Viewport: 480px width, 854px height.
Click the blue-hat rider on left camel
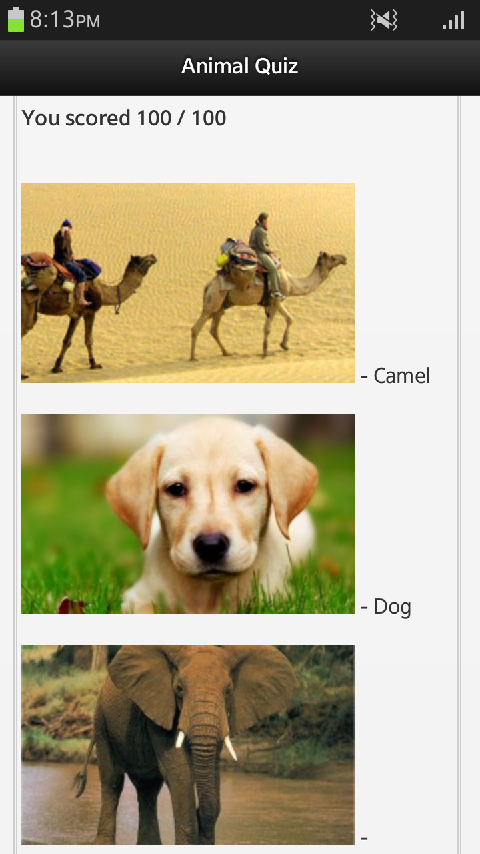point(69,261)
